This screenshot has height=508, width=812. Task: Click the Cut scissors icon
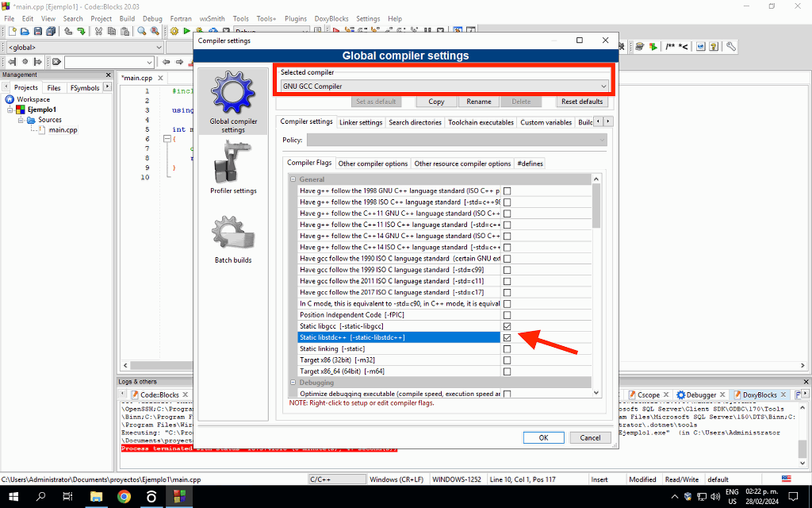click(x=98, y=31)
